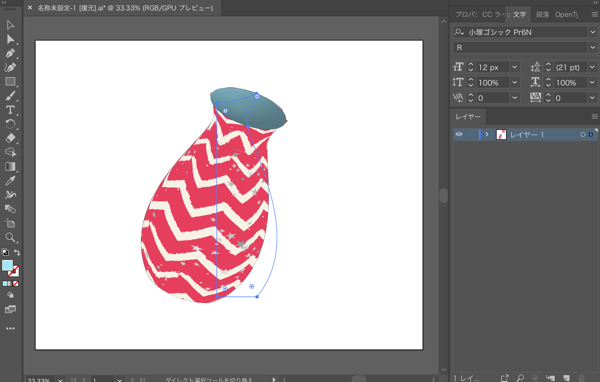The width and height of the screenshot is (600, 382).
Task: Switch to the 段落 panel tab
Action: (x=542, y=15)
